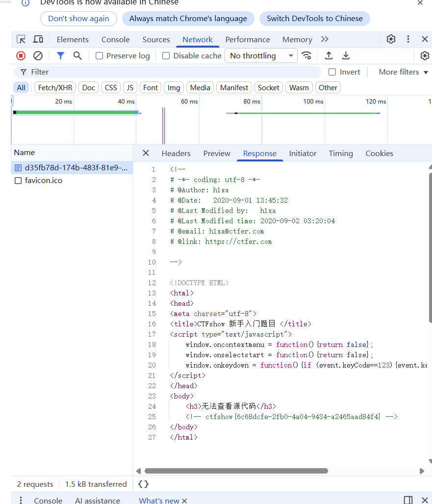The height and width of the screenshot is (504, 432).
Task: Enable the Preserve log checkbox
Action: 100,56
